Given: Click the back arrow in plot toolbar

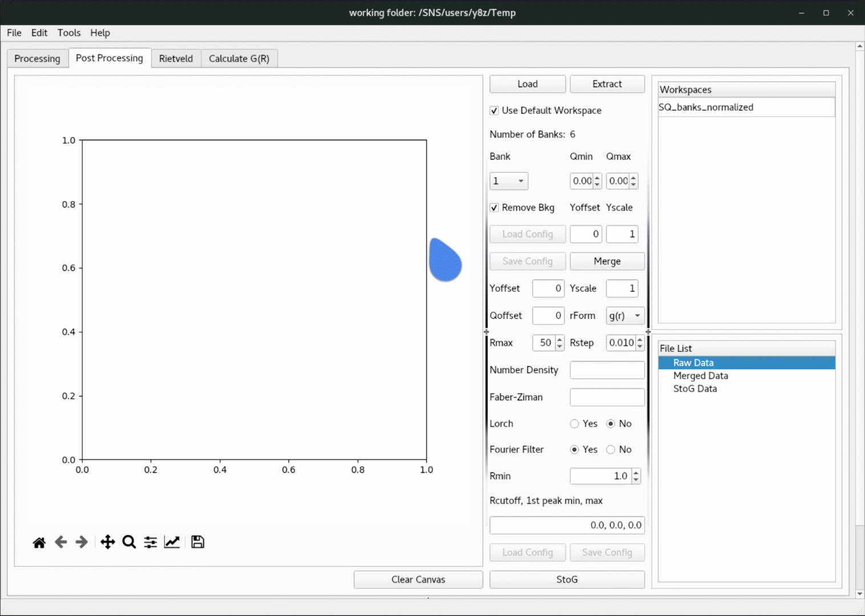Looking at the screenshot, I should click(60, 542).
